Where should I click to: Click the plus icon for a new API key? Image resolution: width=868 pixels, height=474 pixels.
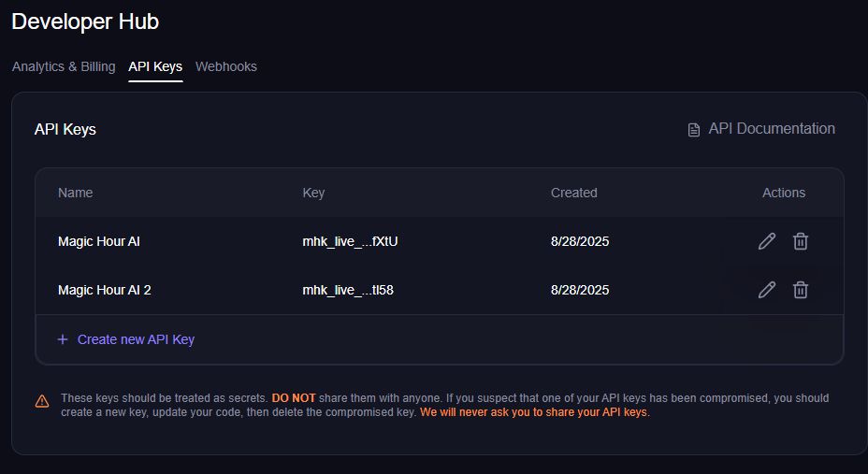[x=63, y=339]
